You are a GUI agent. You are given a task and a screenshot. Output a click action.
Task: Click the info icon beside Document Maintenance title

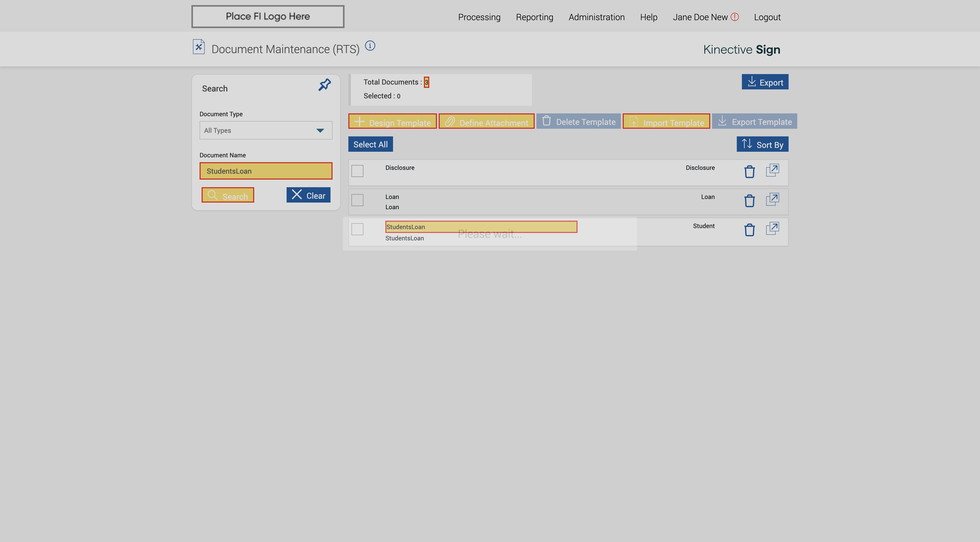(x=370, y=46)
